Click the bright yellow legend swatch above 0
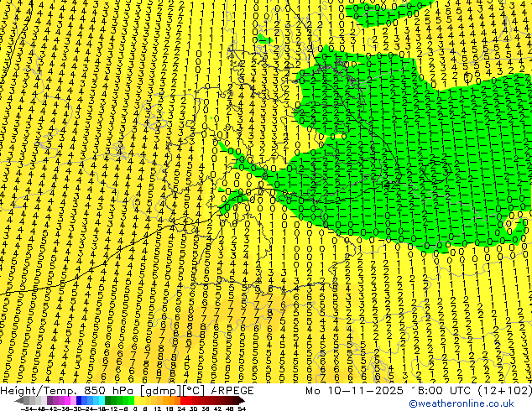This screenshot has height=411, width=532. (x=138, y=401)
